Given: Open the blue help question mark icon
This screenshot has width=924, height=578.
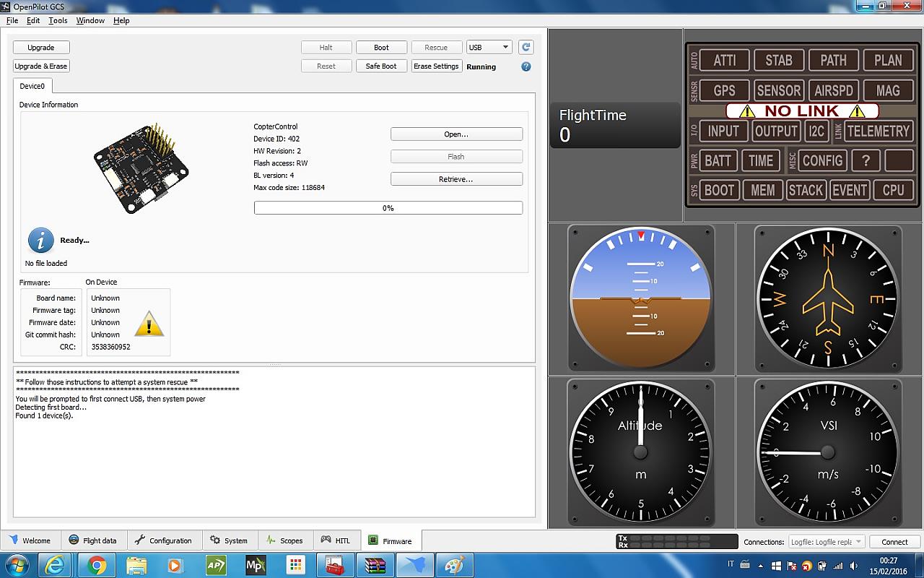Looking at the screenshot, I should 526,66.
